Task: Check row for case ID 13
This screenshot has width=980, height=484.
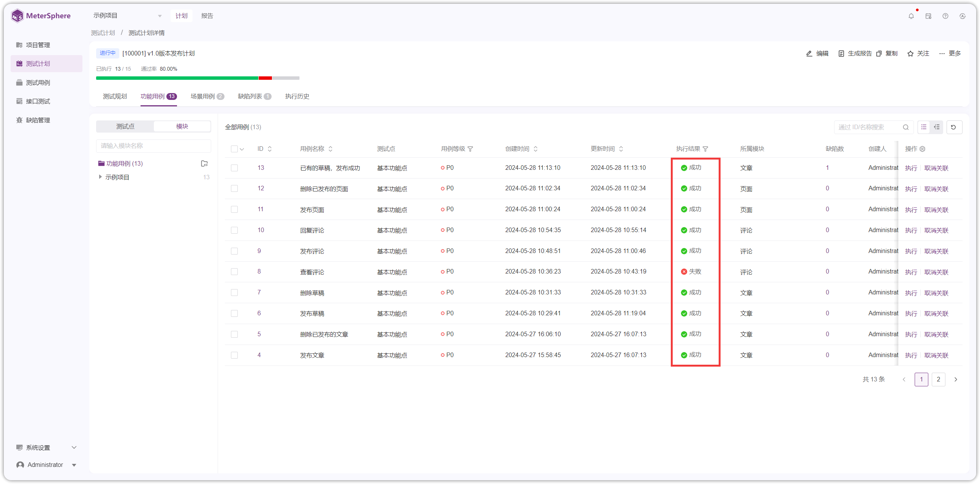Action: tap(234, 168)
